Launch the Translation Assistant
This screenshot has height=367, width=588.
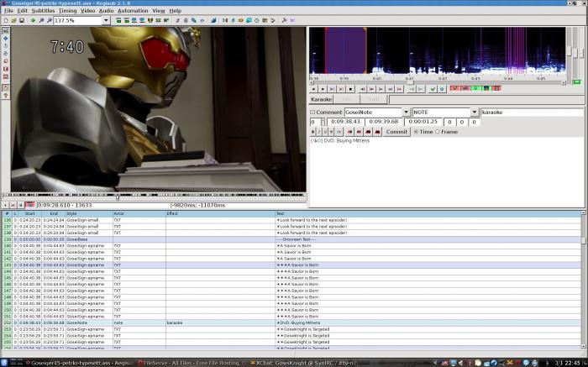240,20
